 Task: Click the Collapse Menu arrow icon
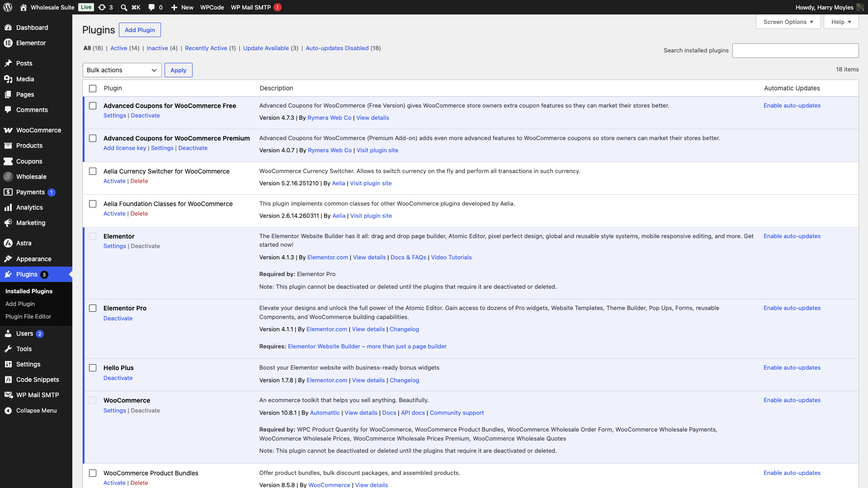pos(8,411)
